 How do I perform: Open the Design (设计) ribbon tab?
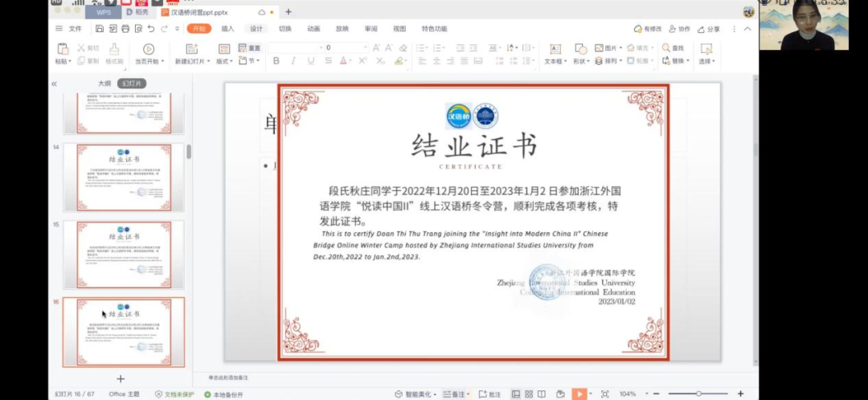[256, 29]
